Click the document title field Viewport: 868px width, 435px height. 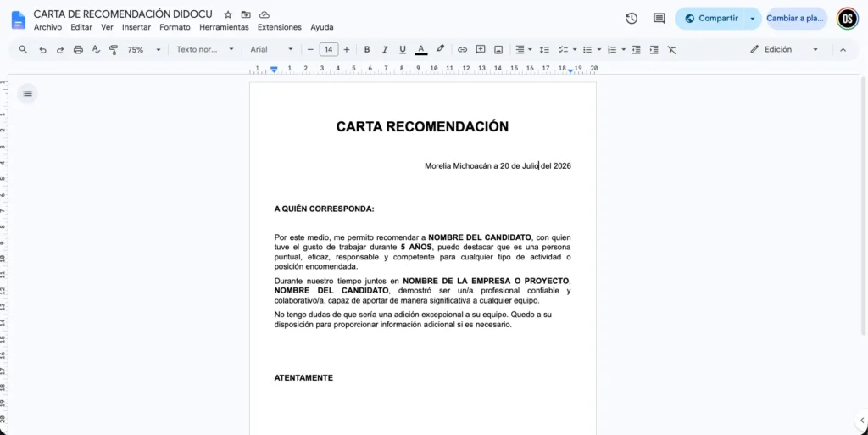123,14
